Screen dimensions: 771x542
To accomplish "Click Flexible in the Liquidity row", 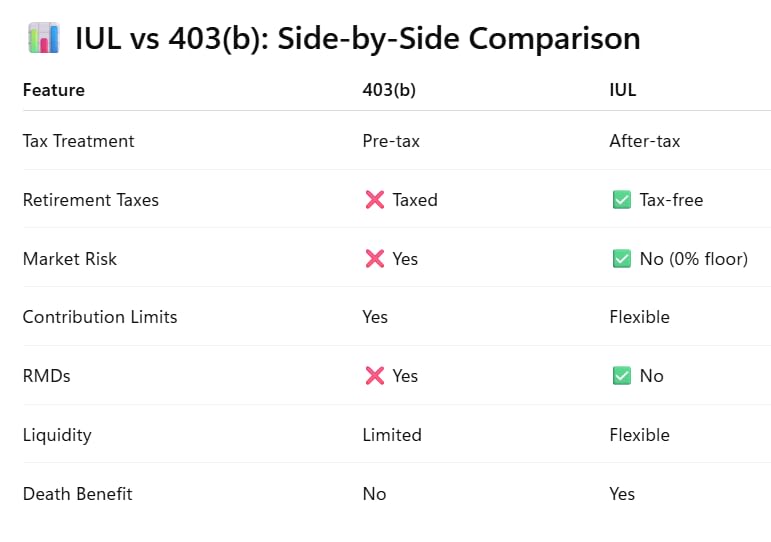I will (640, 435).
